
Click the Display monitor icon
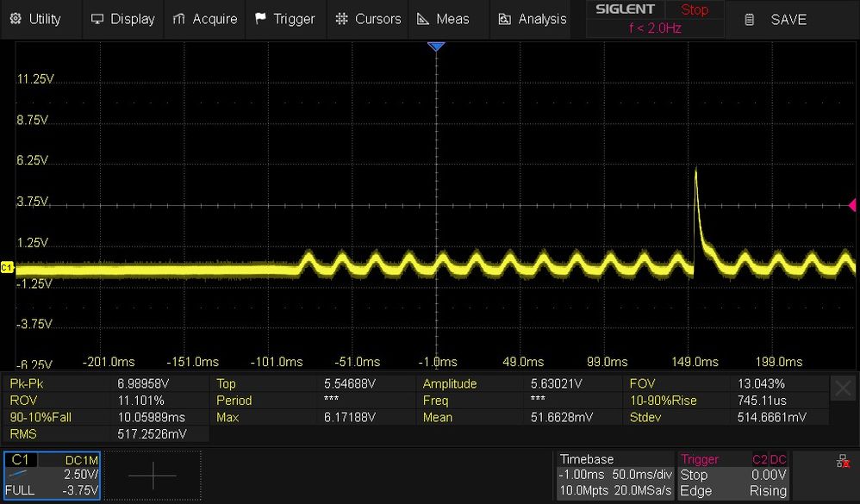(97, 19)
